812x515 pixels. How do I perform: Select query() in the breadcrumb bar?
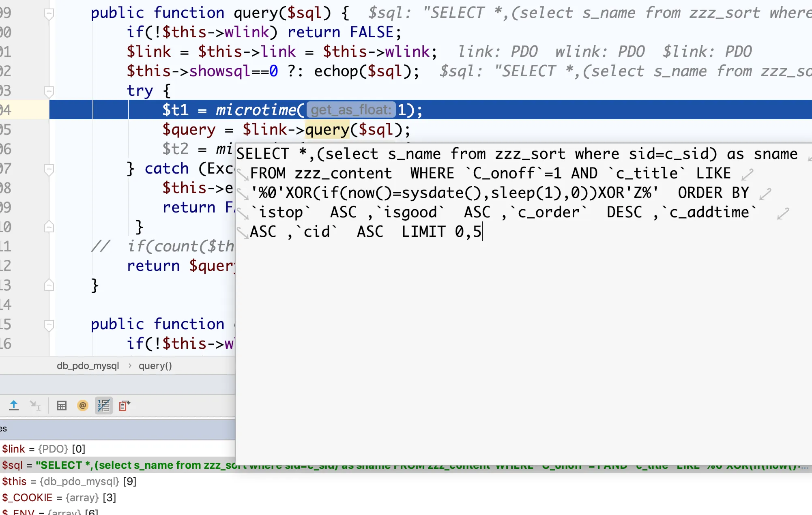pos(155,366)
